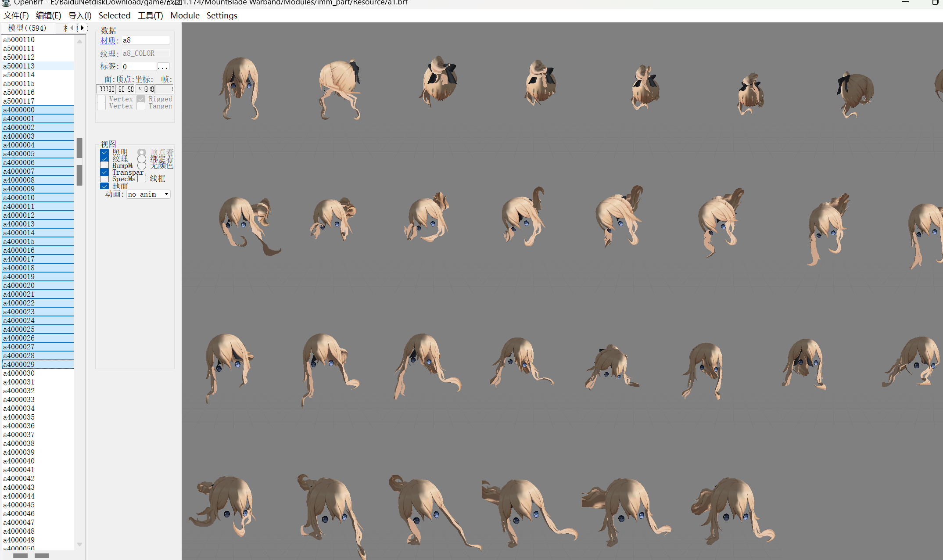
Task: Open the Module menu
Action: [185, 15]
